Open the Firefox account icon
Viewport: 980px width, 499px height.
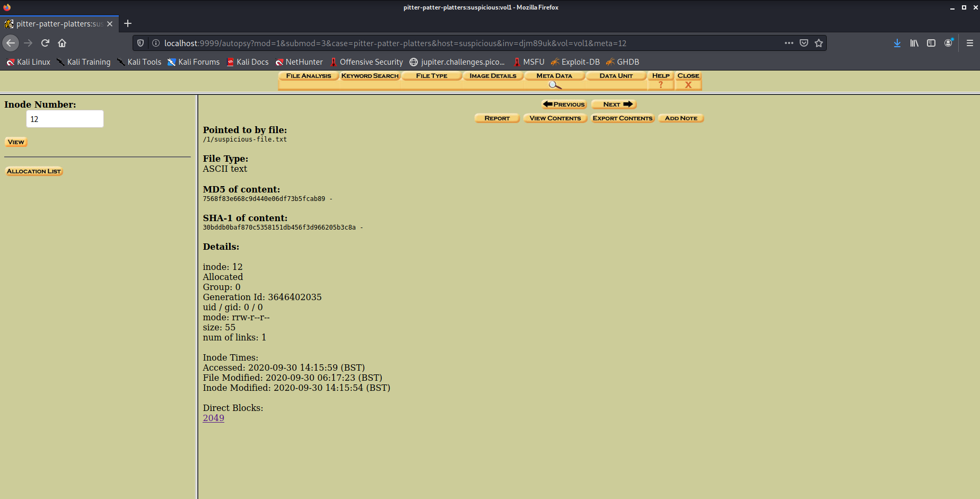click(949, 43)
